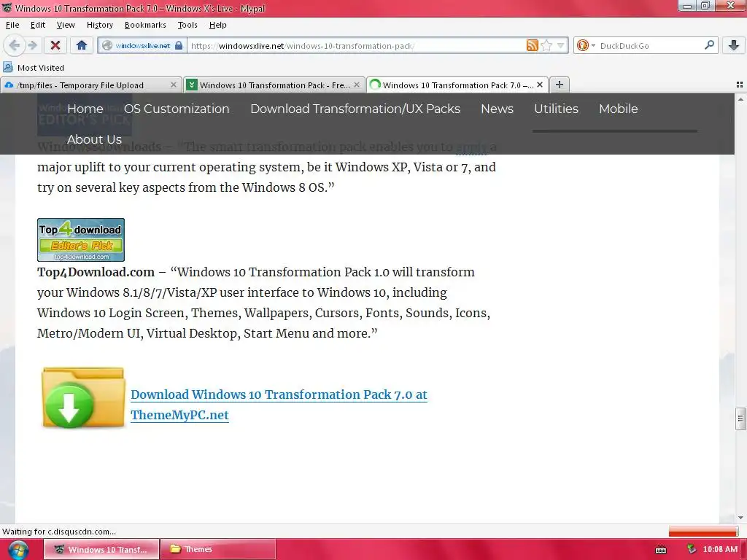Image resolution: width=747 pixels, height=560 pixels.
Task: Open the downloads arrow button
Action: [734, 45]
